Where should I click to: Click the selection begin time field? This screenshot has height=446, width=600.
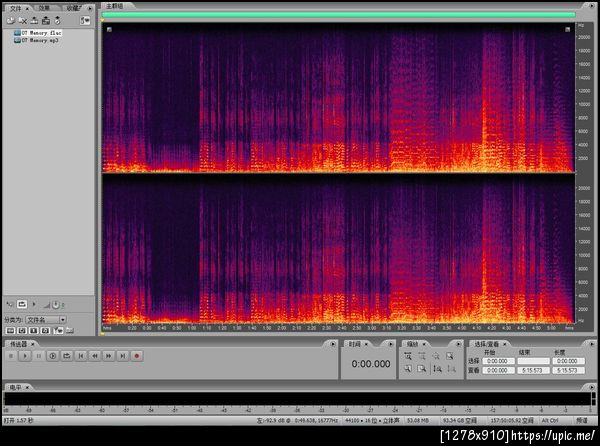click(498, 361)
